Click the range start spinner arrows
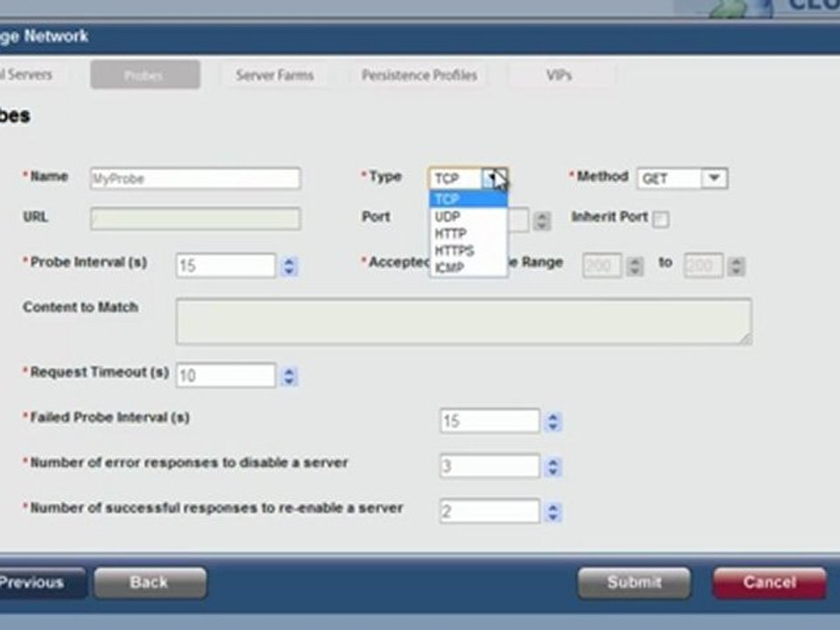This screenshot has height=630, width=840. (635, 266)
